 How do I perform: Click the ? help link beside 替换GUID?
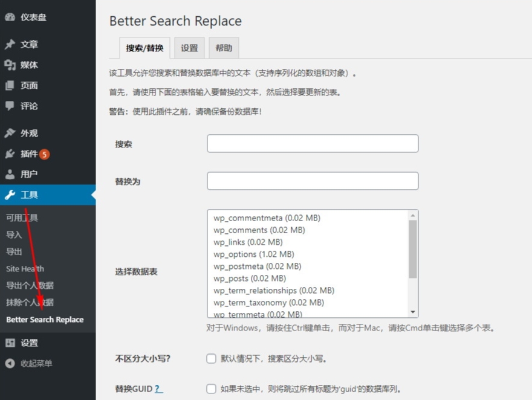coord(159,389)
